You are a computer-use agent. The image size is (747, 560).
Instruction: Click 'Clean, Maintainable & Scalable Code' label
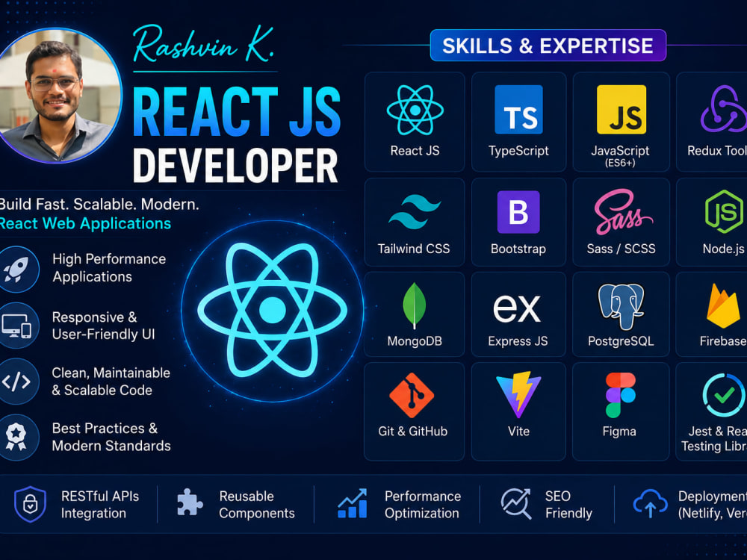(111, 382)
